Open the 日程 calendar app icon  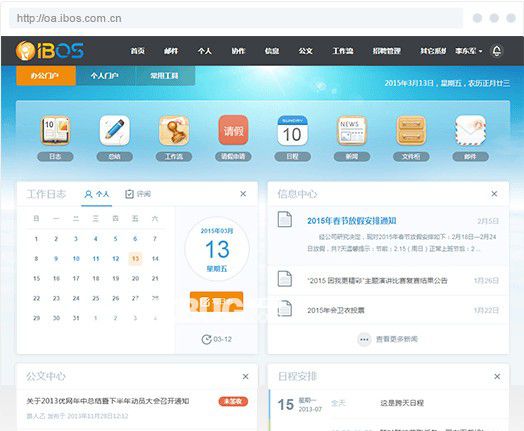(292, 131)
